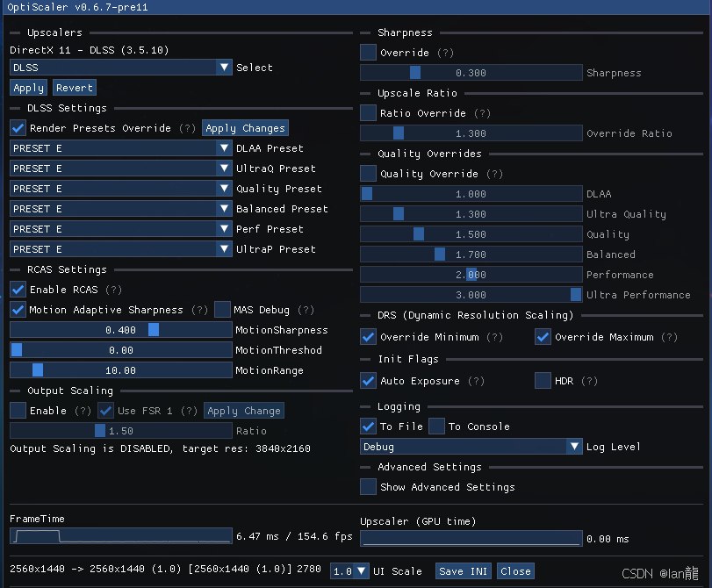Image resolution: width=712 pixels, height=588 pixels.
Task: Open the Log Level dropdown set to Debug
Action: click(471, 447)
